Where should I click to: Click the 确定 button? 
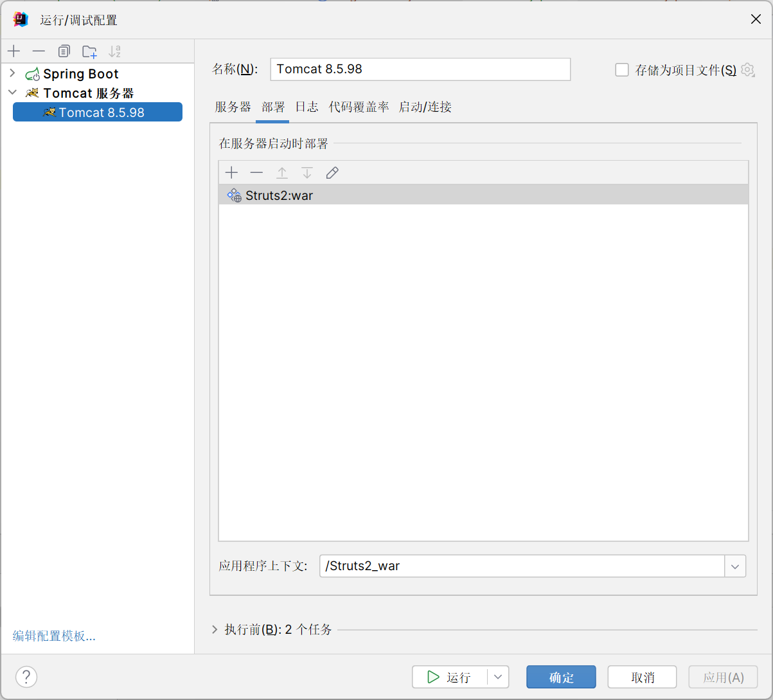561,677
